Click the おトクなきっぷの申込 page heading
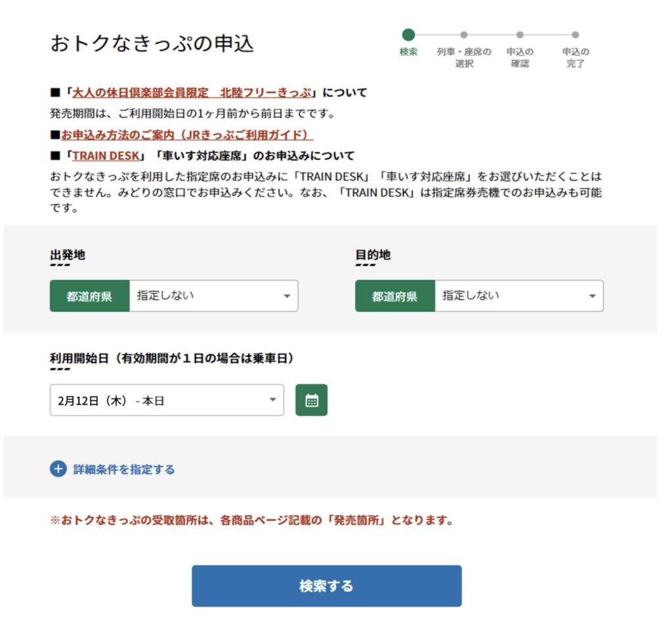This screenshot has height=627, width=672. coord(152,43)
